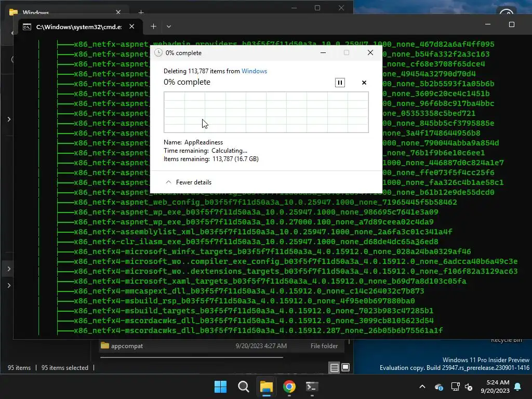The width and height of the screenshot is (532, 399).
Task: Expand the lowest navigation pane chevron
Action: click(9, 285)
